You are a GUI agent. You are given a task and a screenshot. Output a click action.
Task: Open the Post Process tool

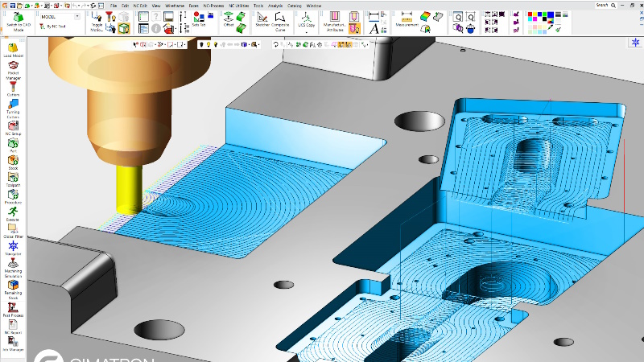point(13,307)
